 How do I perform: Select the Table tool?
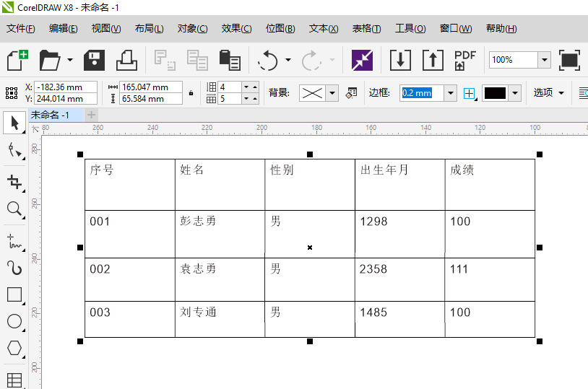click(14, 380)
